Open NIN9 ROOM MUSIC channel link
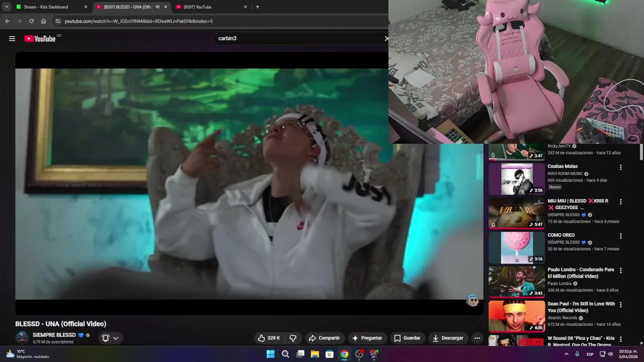The image size is (644, 362). tap(565, 174)
